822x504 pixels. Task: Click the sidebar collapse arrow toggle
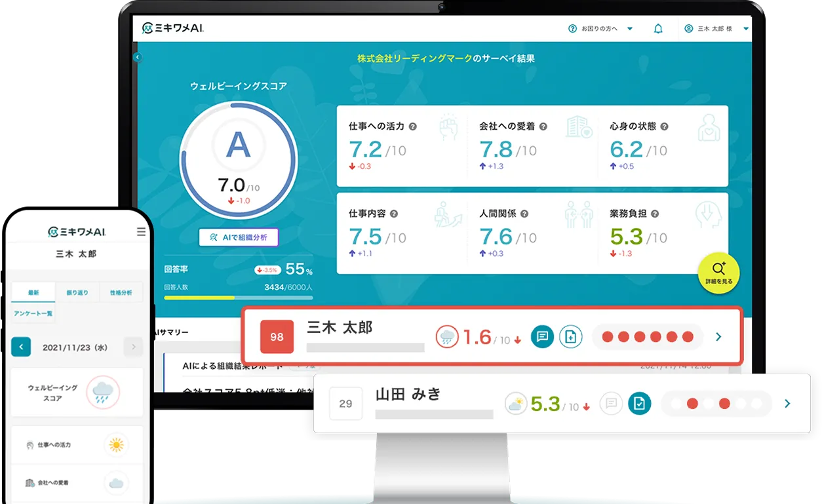click(137, 58)
